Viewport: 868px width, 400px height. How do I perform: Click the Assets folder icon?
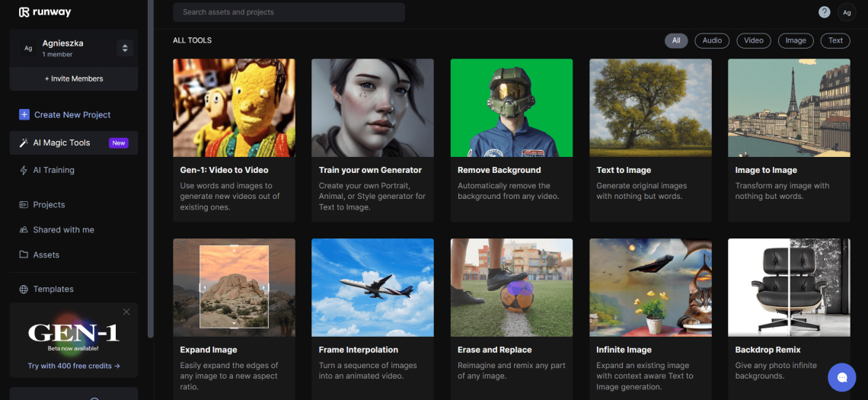(24, 255)
